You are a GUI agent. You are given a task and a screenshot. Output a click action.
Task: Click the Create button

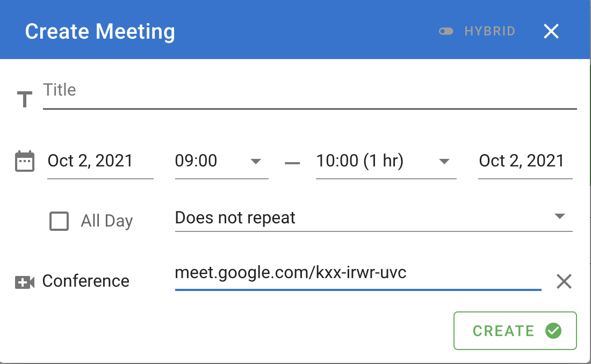pos(515,331)
